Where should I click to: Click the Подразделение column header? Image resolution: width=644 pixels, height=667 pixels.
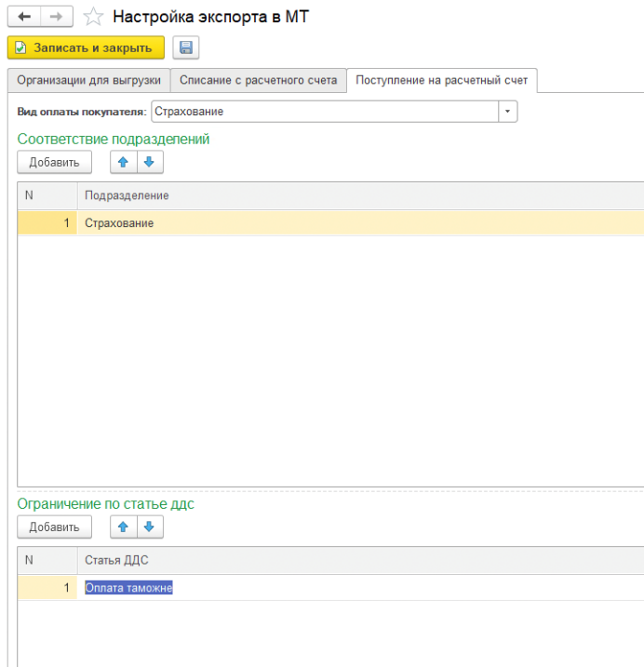(127, 195)
